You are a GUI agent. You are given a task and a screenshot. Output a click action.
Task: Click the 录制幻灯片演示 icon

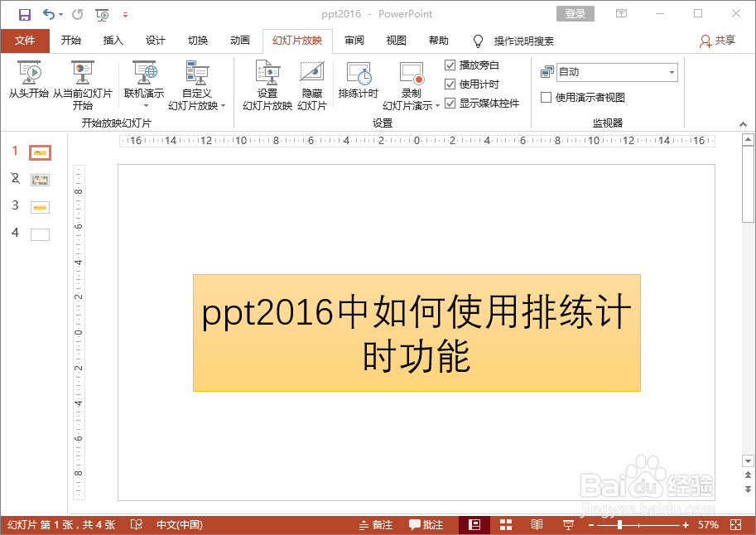412,75
